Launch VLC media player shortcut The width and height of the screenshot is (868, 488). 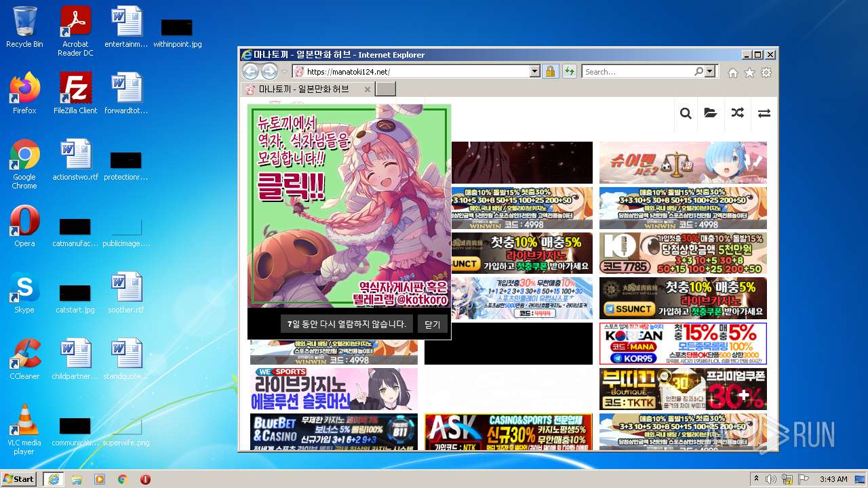[24, 430]
